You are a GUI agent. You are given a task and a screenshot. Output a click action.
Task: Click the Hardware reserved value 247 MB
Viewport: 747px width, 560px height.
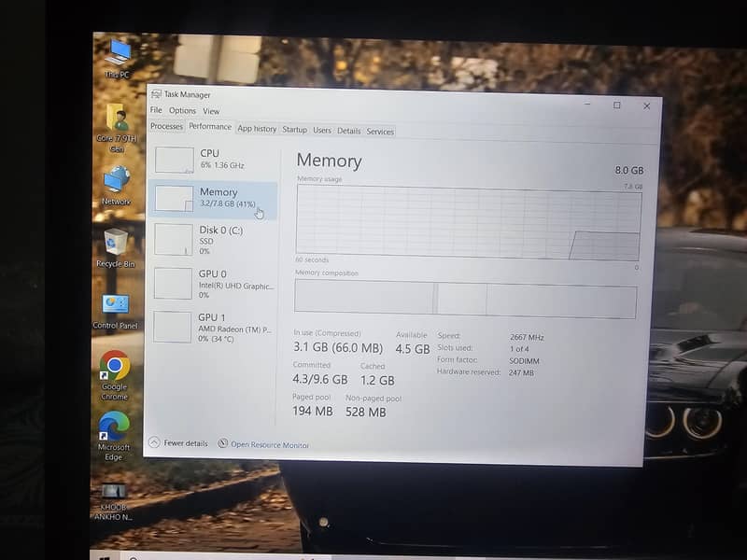pyautogui.click(x=521, y=372)
